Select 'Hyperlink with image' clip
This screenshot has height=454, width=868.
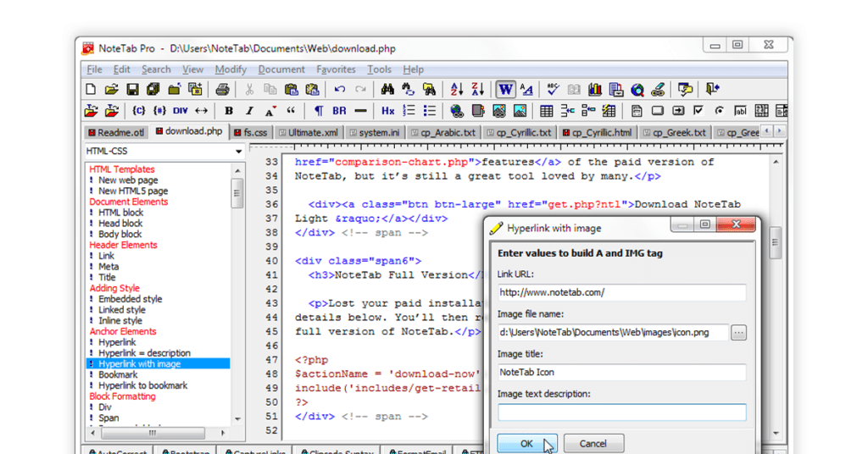140,364
